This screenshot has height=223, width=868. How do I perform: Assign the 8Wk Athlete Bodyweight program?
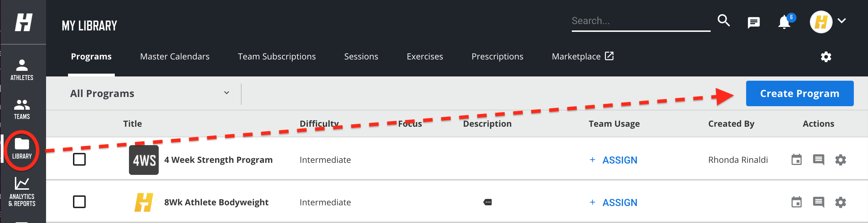pyautogui.click(x=613, y=202)
